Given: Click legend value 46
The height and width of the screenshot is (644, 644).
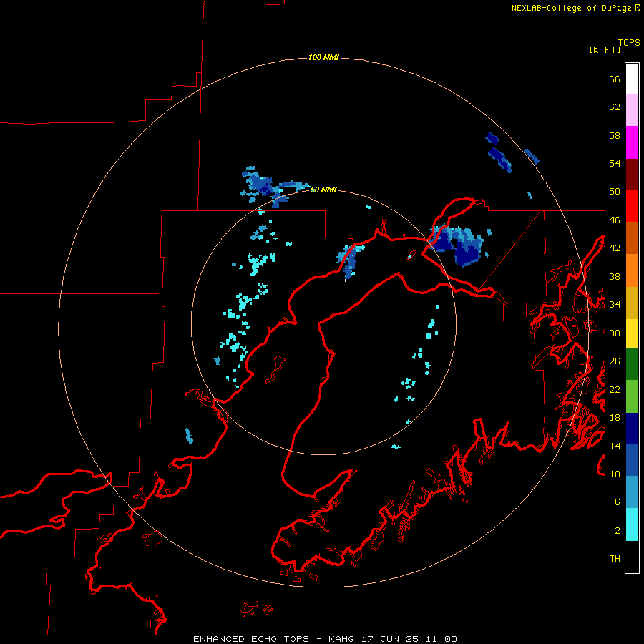Looking at the screenshot, I should tap(615, 220).
